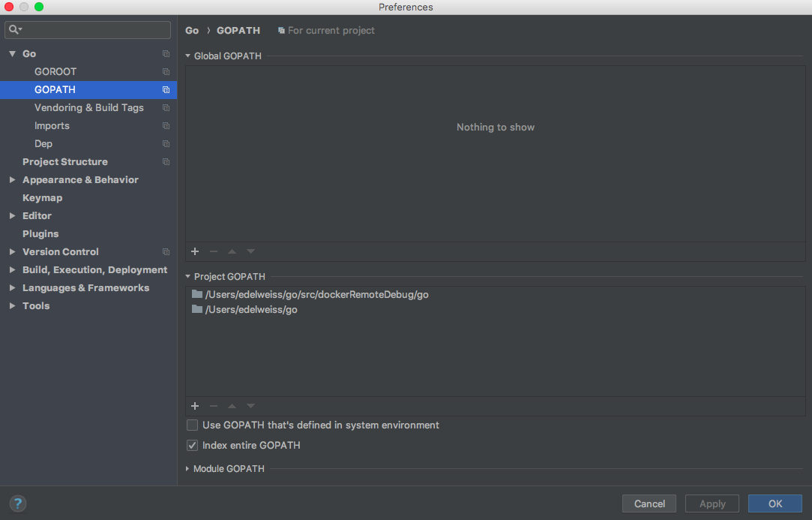Move Project GOPATH entry up

point(232,406)
